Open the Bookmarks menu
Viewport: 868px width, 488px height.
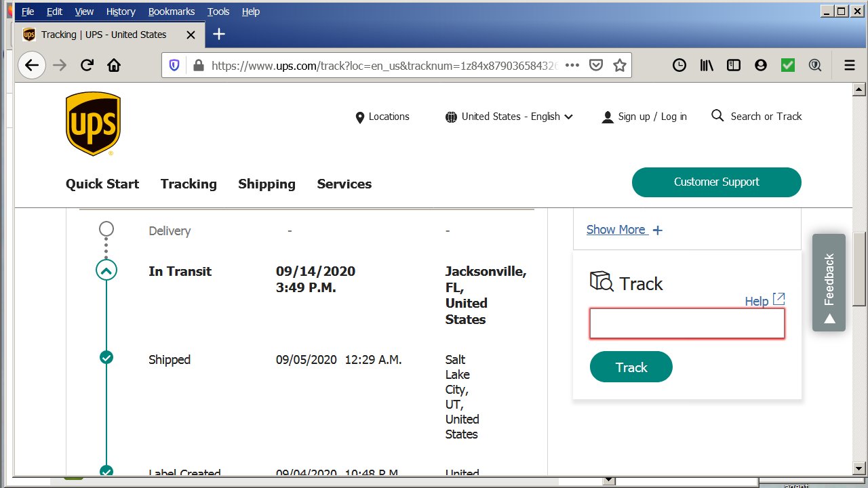tap(171, 12)
